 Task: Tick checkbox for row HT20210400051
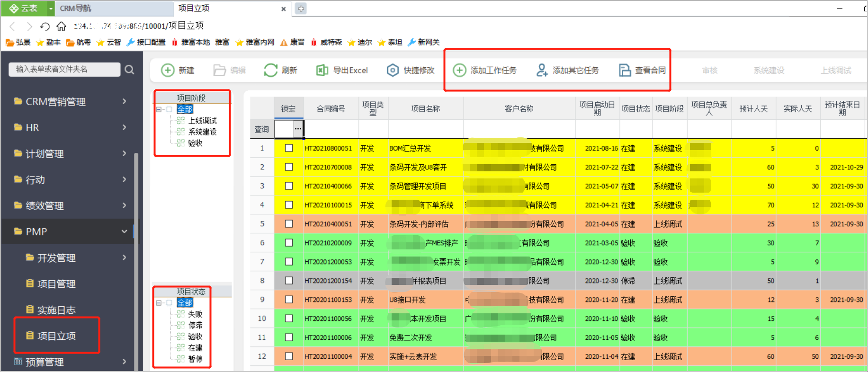(x=289, y=224)
